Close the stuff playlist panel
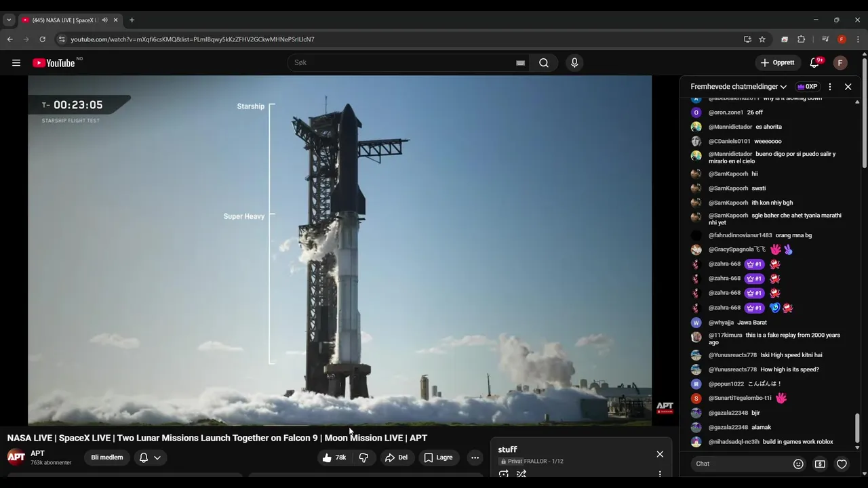Screen dimensions: 868x488 point(660,454)
